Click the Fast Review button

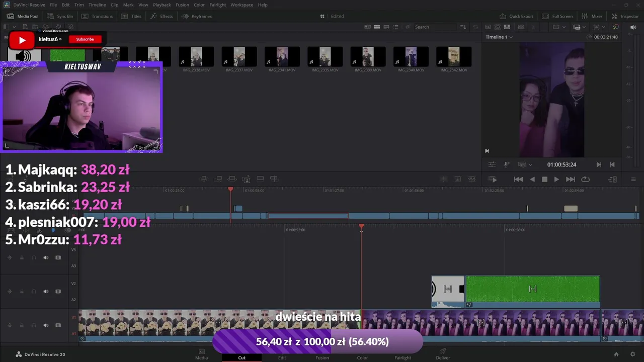pos(494,179)
